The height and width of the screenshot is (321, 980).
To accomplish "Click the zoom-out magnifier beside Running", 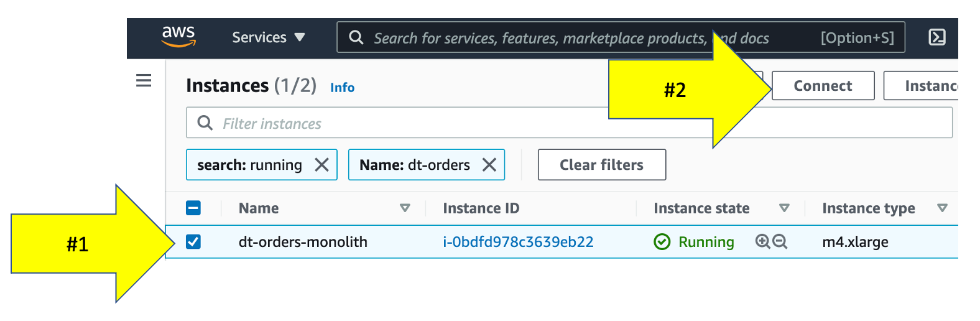I will 780,241.
